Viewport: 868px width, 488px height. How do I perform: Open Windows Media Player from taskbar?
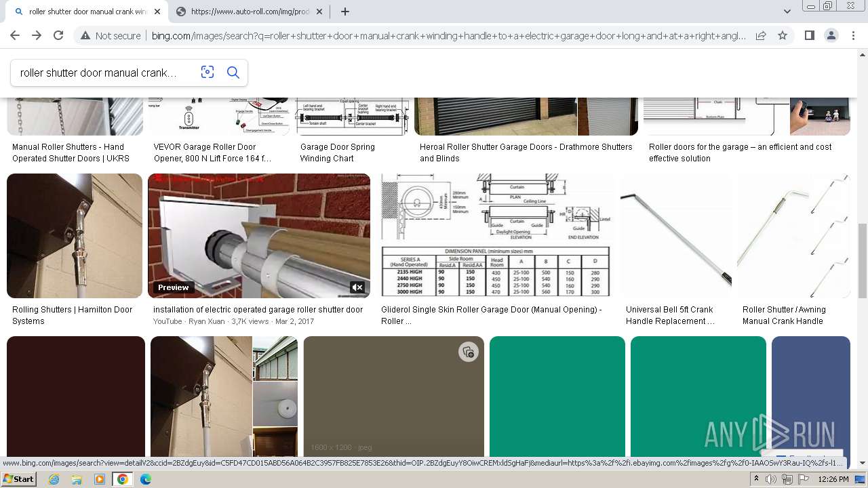point(100,479)
